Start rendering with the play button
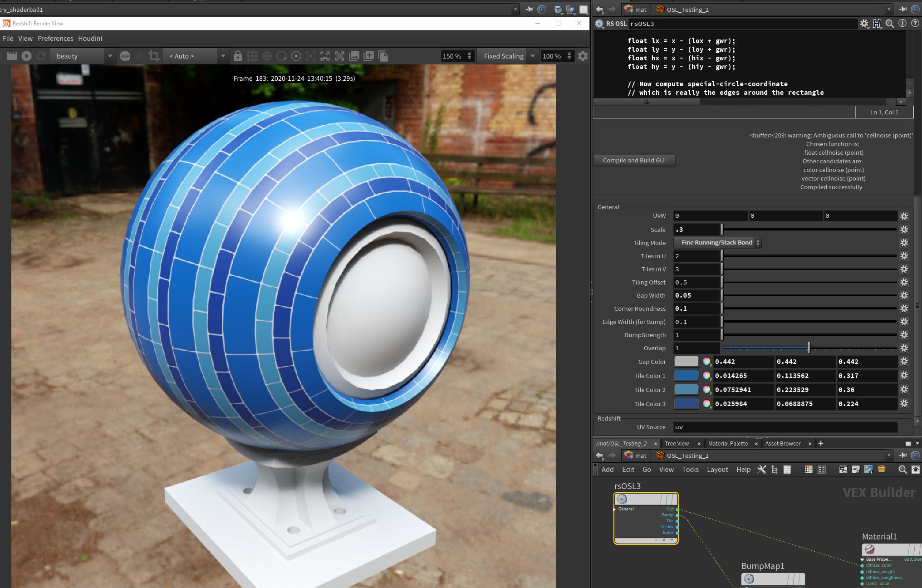This screenshot has height=588, width=922. click(26, 56)
